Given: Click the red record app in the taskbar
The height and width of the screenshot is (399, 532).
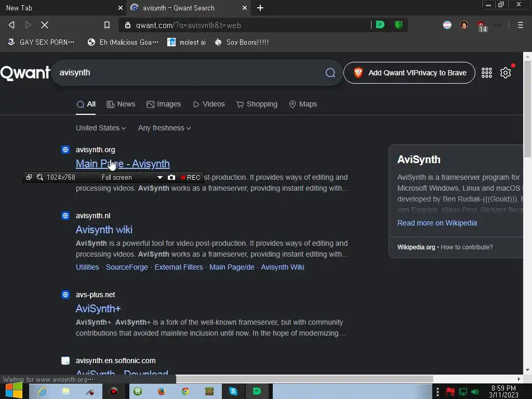Looking at the screenshot, I should [x=114, y=391].
